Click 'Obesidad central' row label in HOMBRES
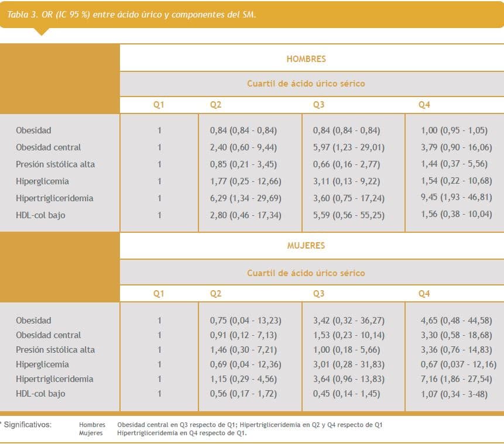This screenshot has width=504, height=444. pos(49,147)
